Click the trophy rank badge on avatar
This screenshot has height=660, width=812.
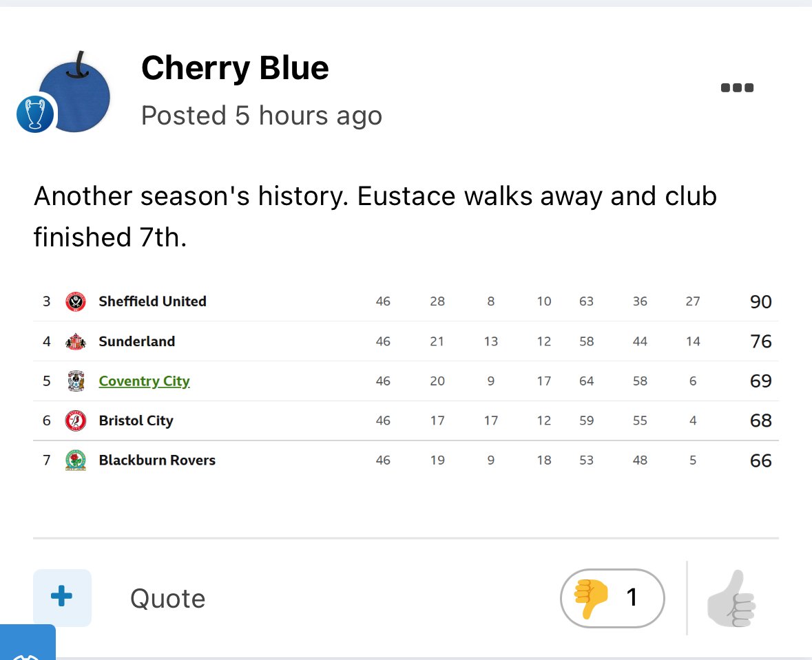(x=34, y=115)
